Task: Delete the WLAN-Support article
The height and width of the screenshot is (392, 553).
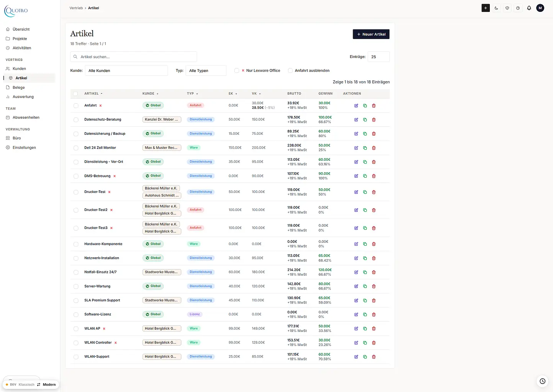Action: coord(374,357)
